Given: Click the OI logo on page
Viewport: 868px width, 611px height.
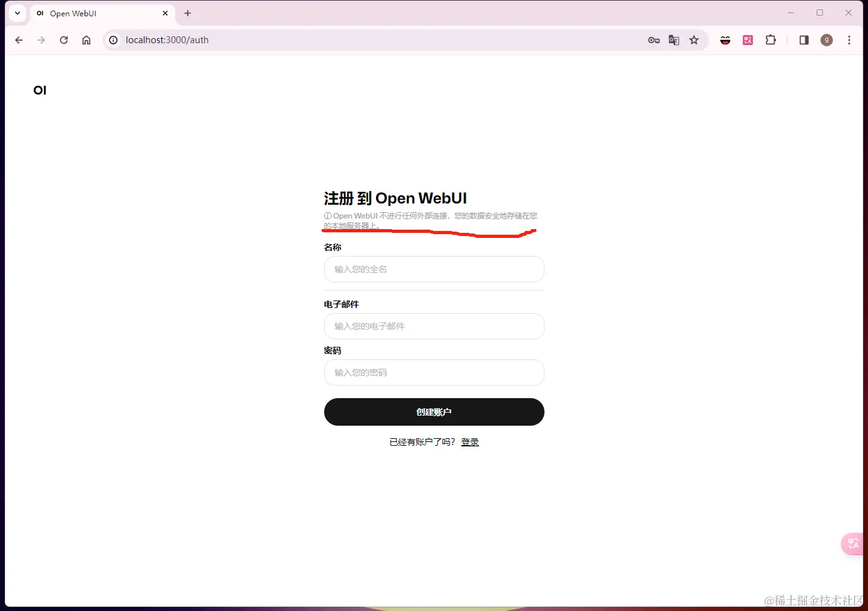Looking at the screenshot, I should [40, 90].
